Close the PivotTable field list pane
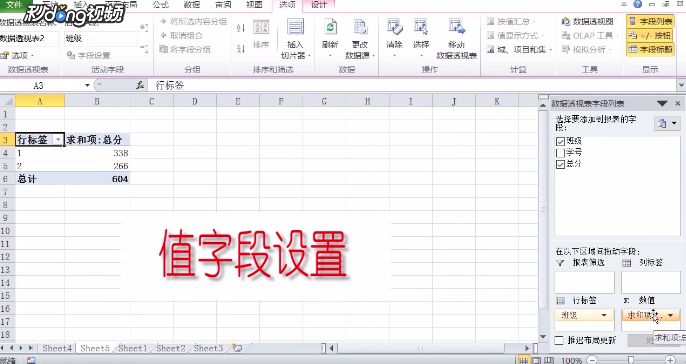Viewport: 686px width, 364px height. click(x=678, y=104)
